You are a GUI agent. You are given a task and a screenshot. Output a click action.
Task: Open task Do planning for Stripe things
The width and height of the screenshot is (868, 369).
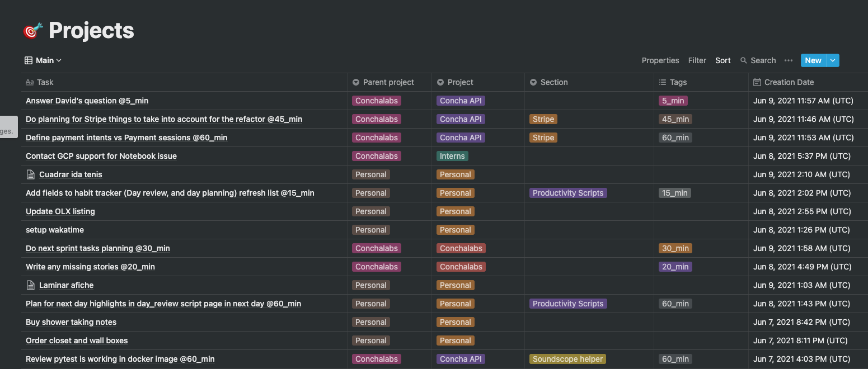pyautogui.click(x=164, y=119)
